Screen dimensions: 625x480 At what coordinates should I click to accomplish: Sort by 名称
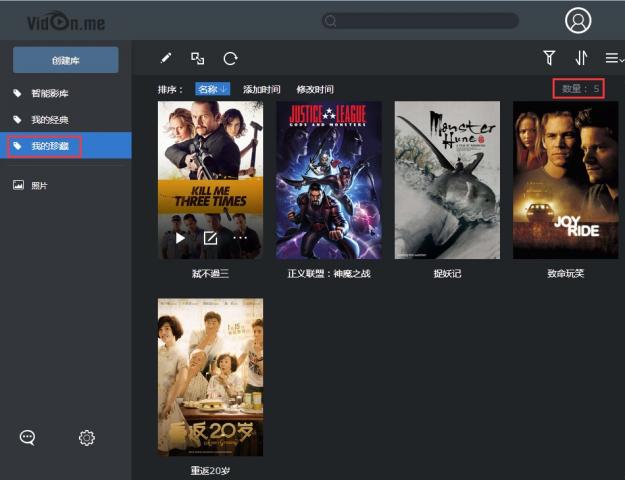[212, 89]
